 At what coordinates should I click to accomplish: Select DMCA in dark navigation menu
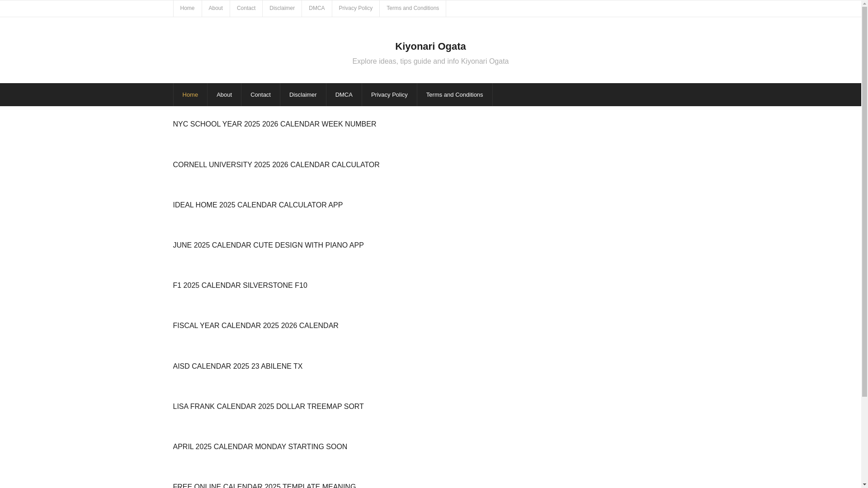tap(344, 94)
